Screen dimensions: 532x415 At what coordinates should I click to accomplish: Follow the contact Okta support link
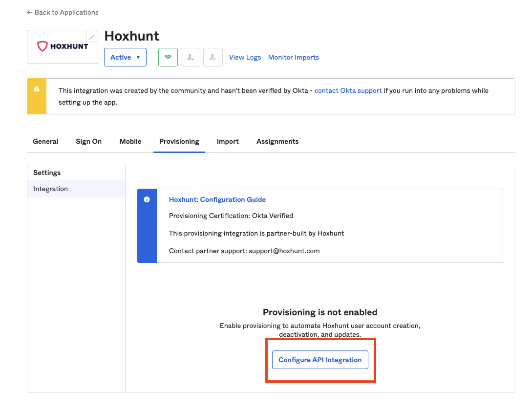[348, 91]
